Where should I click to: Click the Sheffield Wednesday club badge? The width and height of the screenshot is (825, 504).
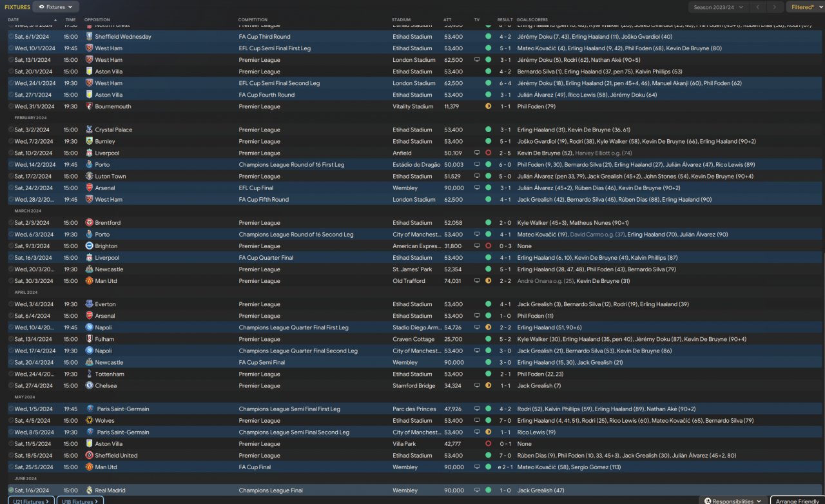(89, 37)
